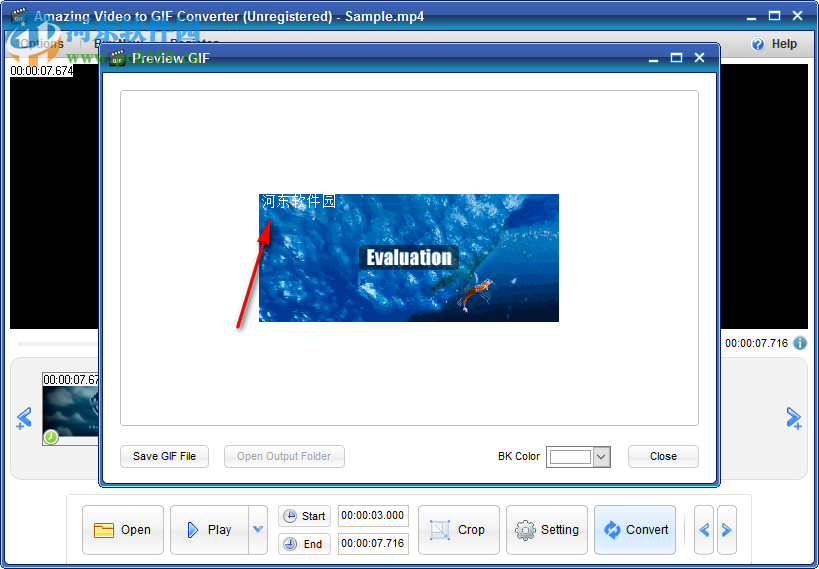Open the Crop tool

(x=459, y=530)
